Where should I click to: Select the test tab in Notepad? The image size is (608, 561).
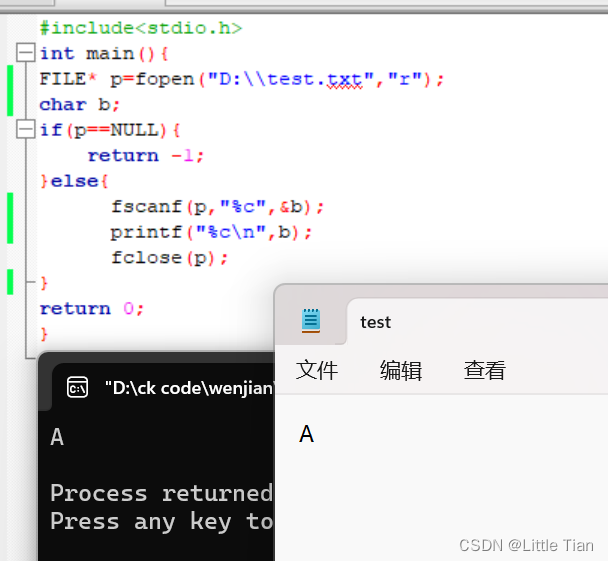pos(375,322)
